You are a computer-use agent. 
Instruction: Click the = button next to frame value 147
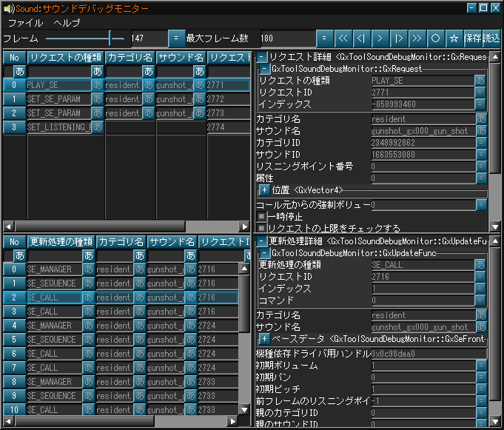coord(176,38)
